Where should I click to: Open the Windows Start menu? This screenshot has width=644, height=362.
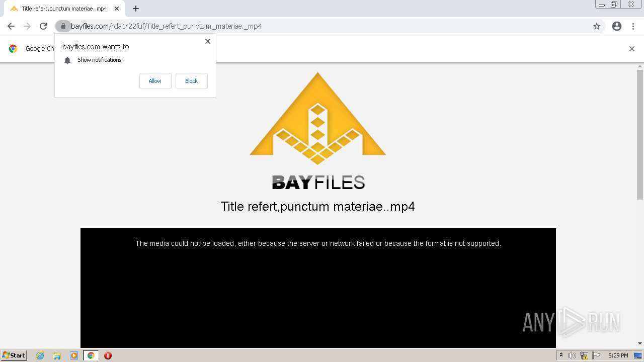[x=14, y=355]
